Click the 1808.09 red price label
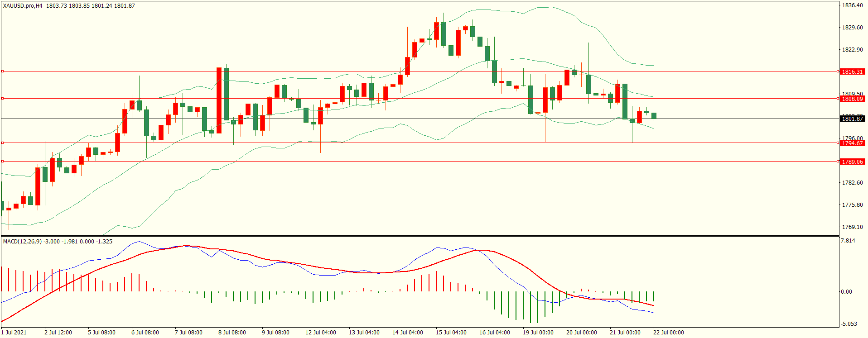868x338 pixels. click(x=852, y=99)
